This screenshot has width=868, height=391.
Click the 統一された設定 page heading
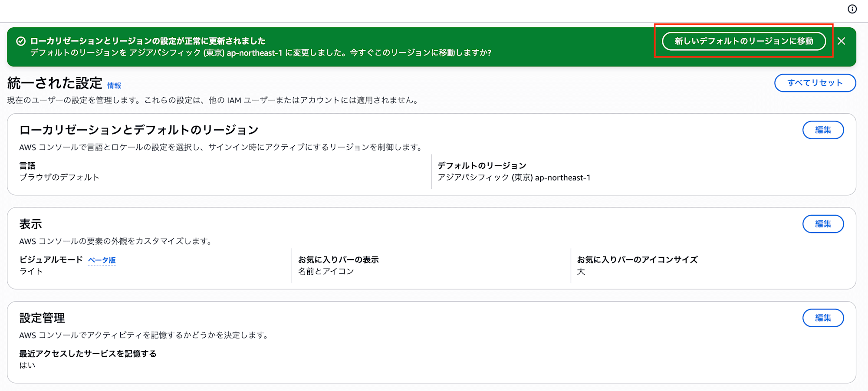click(54, 82)
